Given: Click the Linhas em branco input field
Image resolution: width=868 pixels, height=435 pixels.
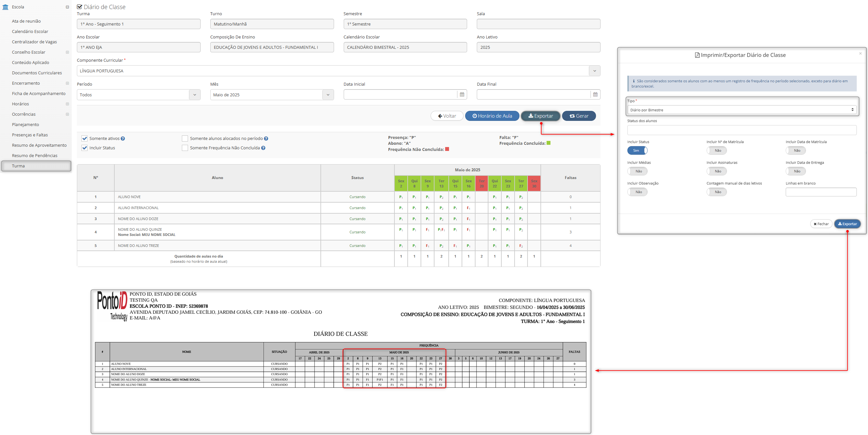Looking at the screenshot, I should point(821,192).
